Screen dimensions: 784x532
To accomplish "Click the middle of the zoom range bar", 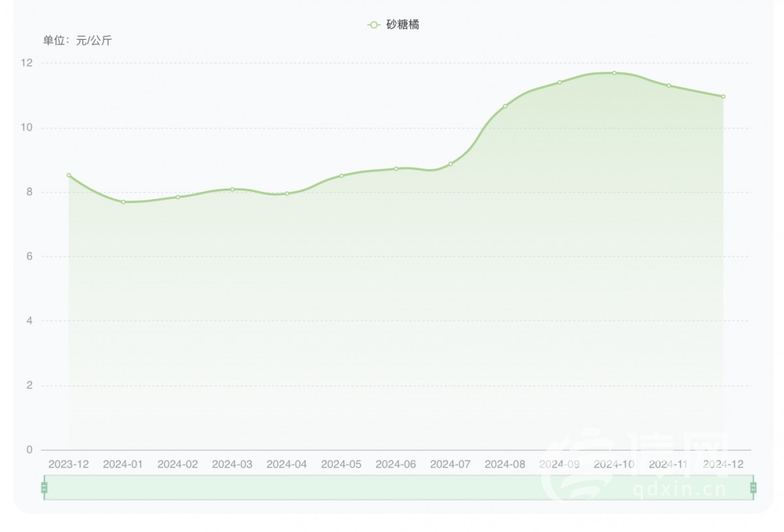I will coord(399,488).
